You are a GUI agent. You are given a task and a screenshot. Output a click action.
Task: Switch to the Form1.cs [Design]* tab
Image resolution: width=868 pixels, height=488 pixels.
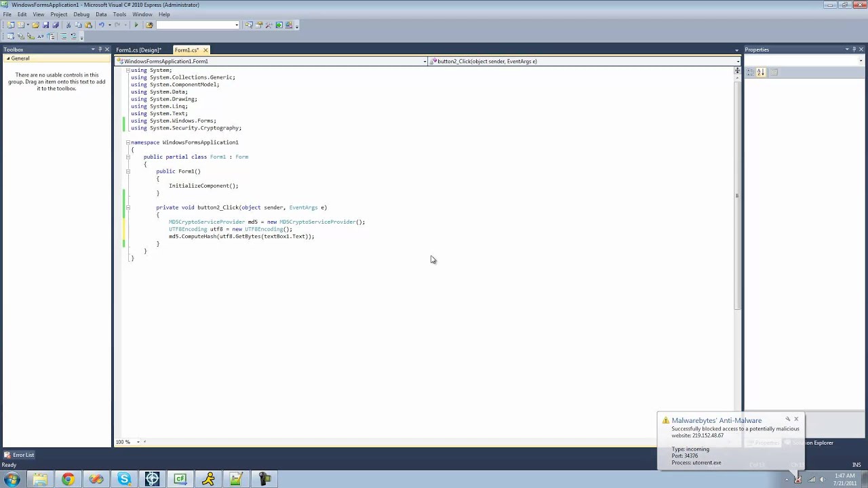[138, 50]
